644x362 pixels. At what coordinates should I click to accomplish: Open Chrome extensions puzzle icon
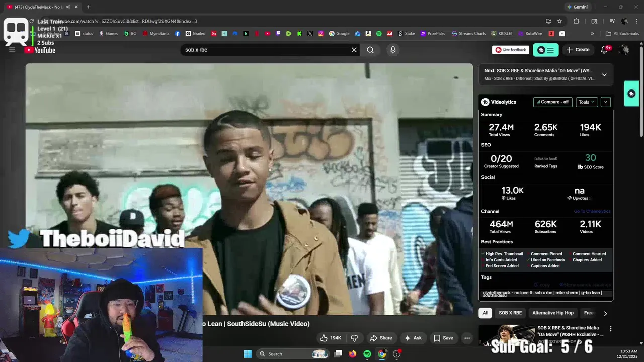click(577, 21)
